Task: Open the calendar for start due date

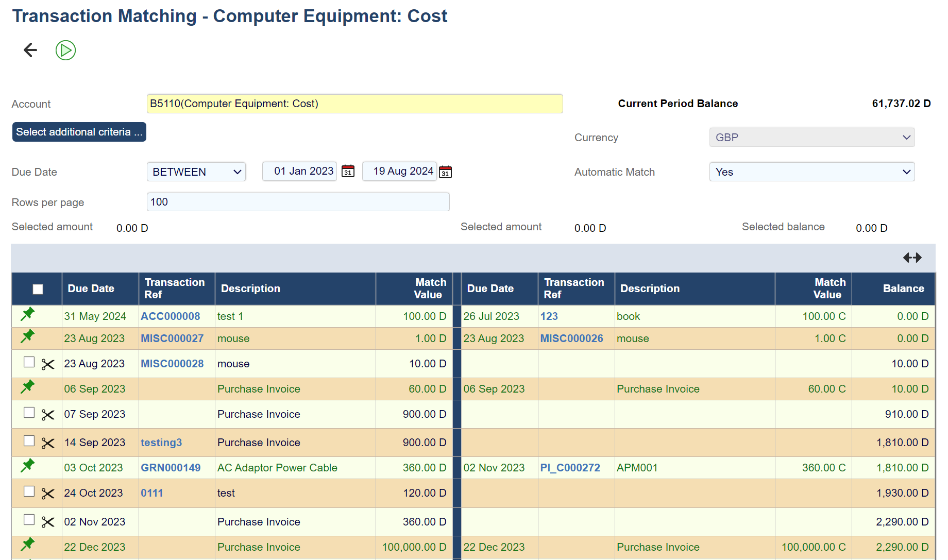Action: pyautogui.click(x=348, y=172)
